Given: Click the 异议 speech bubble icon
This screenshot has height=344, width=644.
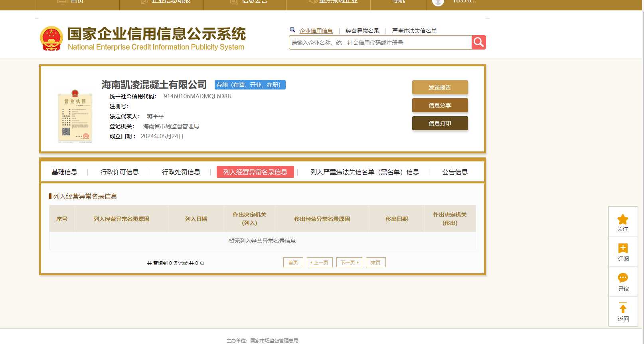Looking at the screenshot, I should 622,278.
